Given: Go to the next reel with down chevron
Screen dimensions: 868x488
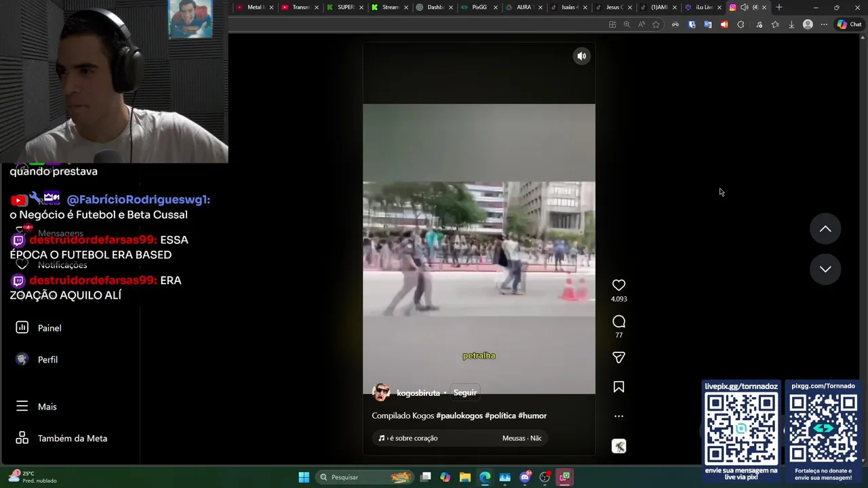Looking at the screenshot, I should 825,269.
